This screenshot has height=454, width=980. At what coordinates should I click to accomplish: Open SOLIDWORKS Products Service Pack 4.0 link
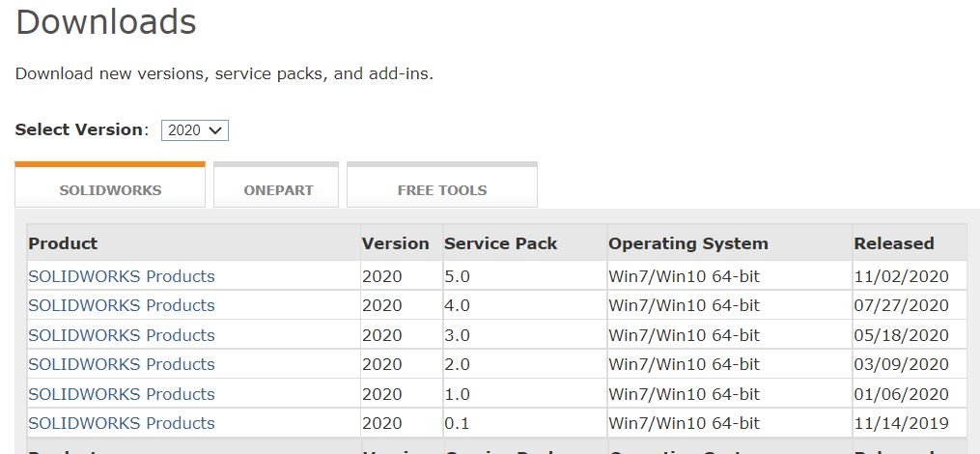tap(122, 305)
